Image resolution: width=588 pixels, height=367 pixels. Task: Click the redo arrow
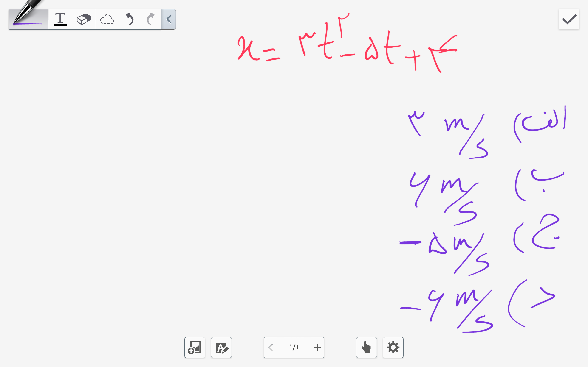151,19
